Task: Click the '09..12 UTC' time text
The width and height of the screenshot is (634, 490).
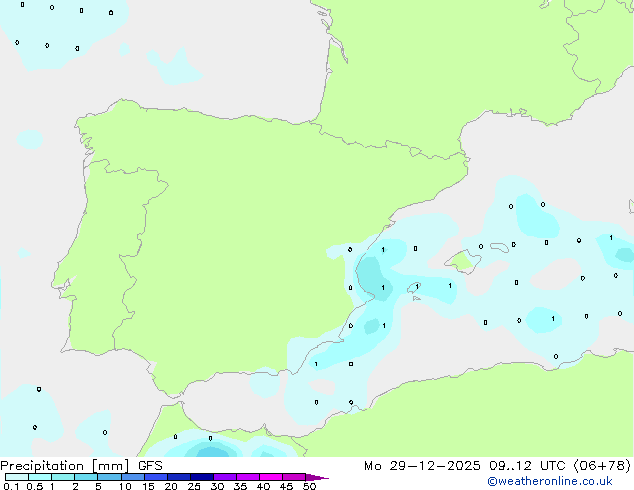Action: [527, 466]
